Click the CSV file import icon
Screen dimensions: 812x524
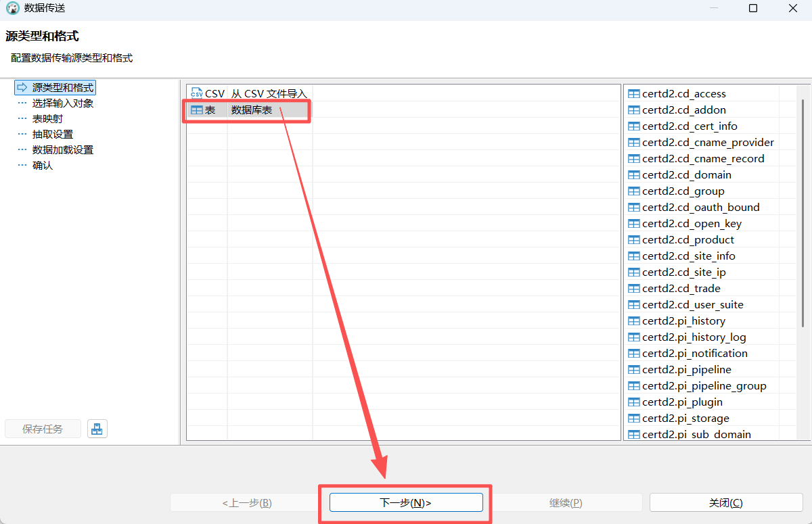[197, 93]
